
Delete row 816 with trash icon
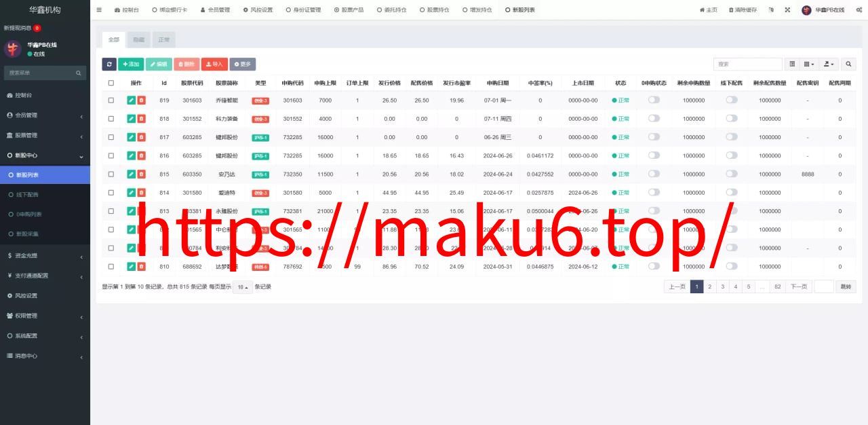pos(141,155)
